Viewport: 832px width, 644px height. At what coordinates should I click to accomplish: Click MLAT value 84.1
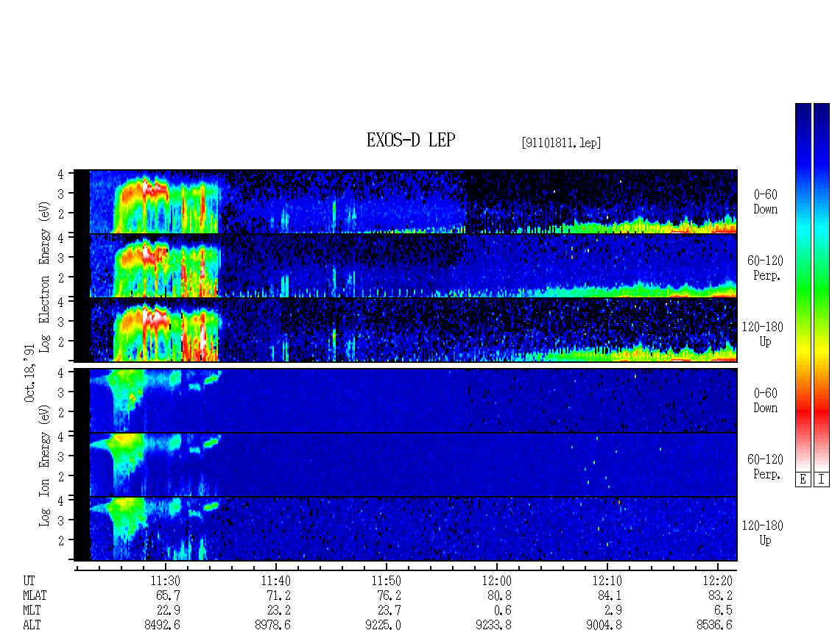[x=610, y=595]
